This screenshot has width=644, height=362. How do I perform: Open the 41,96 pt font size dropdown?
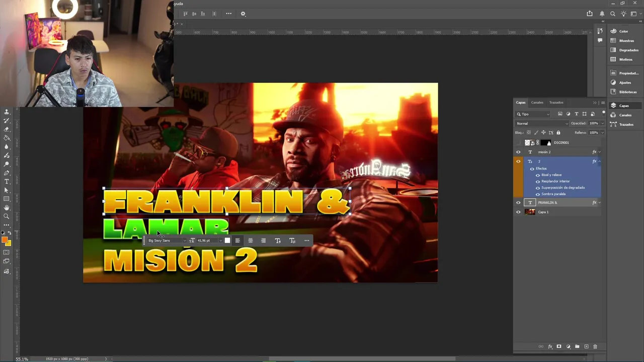(220, 241)
